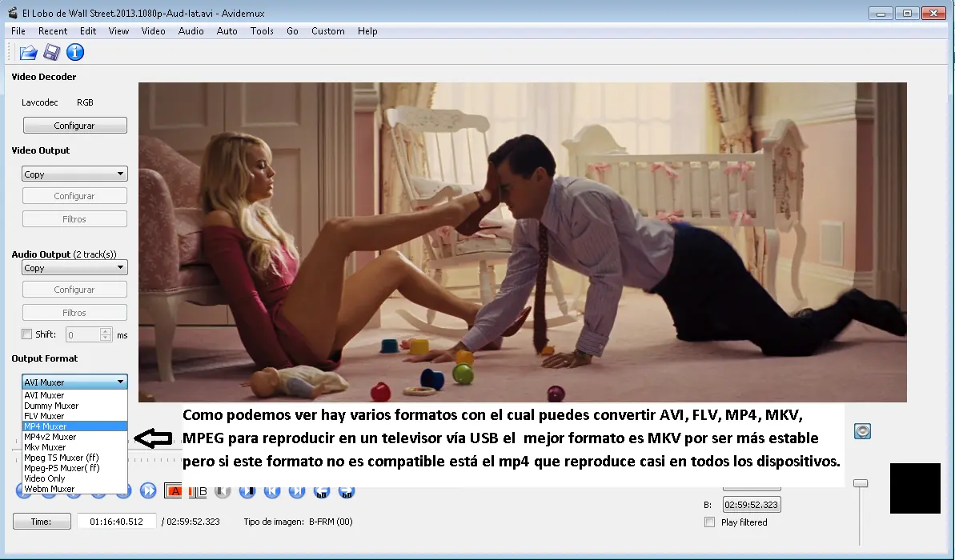Select highlighted MP4 Muxer option
The width and height of the screenshot is (955, 560).
click(74, 426)
